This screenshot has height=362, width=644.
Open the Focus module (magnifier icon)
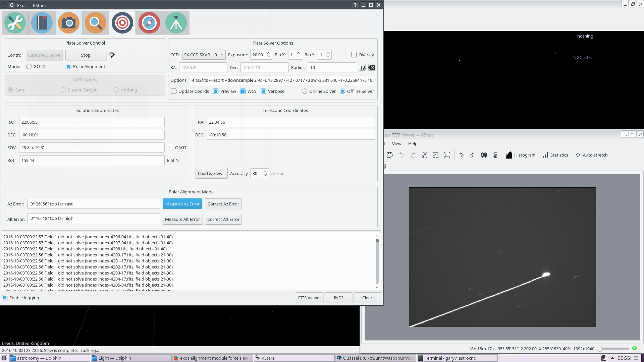(96, 23)
